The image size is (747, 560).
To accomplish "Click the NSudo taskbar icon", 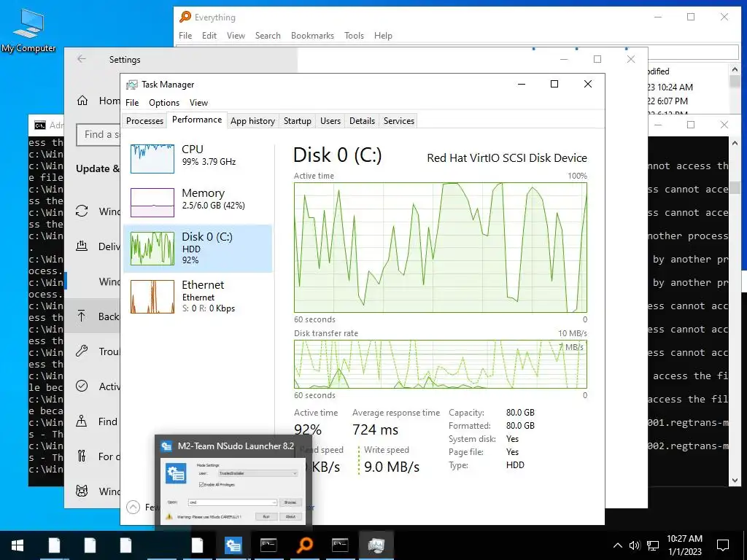I will coord(233,545).
